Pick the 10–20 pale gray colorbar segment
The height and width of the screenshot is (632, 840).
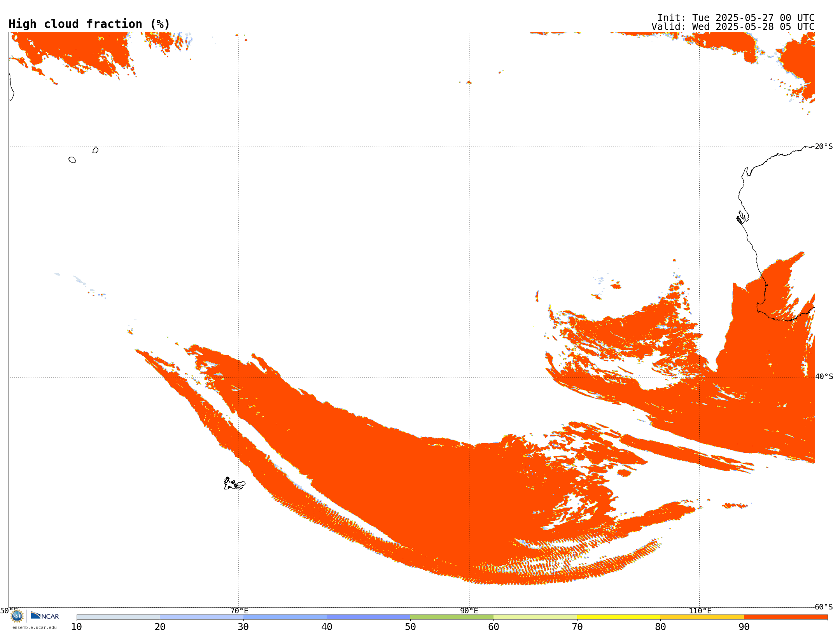[x=118, y=617]
